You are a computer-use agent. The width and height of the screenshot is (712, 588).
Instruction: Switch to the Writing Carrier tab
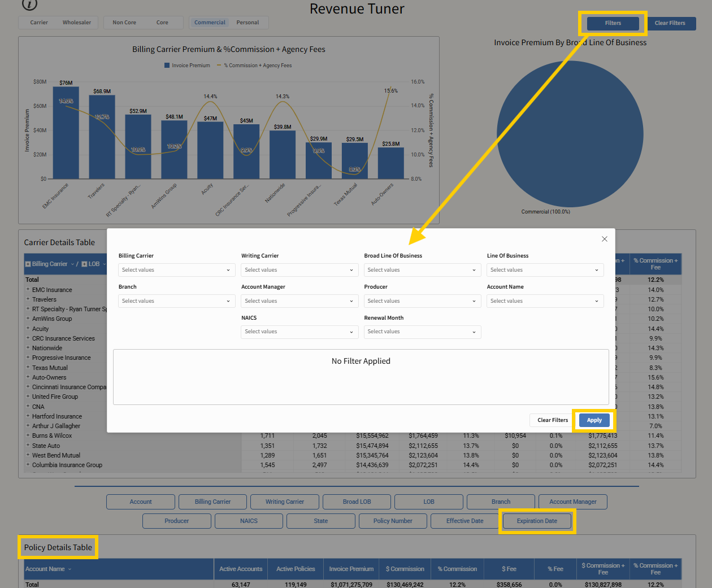(285, 502)
